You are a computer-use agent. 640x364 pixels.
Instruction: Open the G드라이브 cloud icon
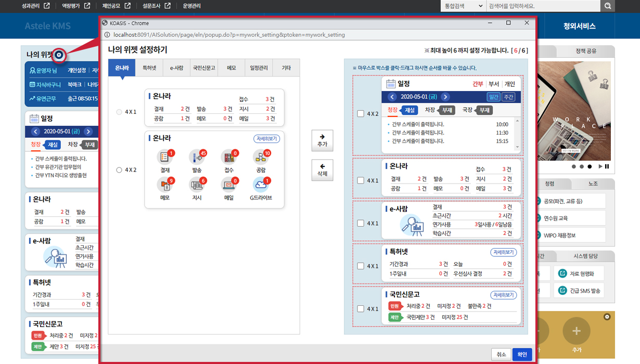click(260, 185)
